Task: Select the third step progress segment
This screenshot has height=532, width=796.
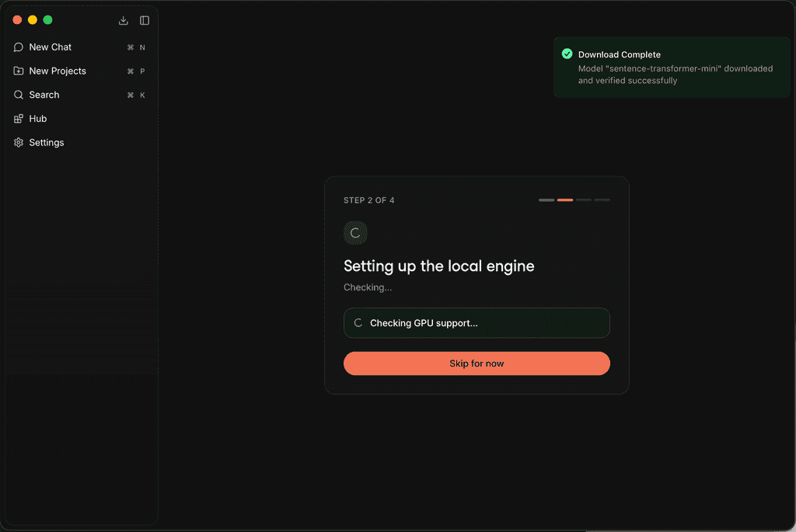Action: click(583, 200)
